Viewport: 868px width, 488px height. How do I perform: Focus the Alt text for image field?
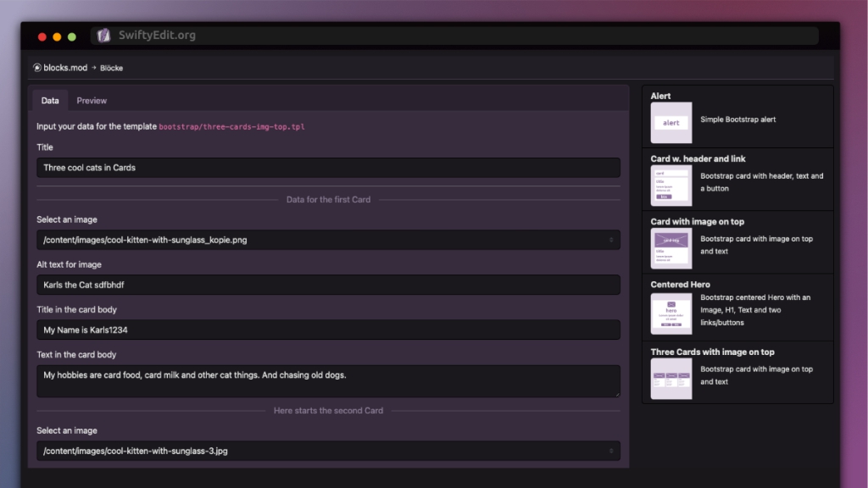[328, 285]
